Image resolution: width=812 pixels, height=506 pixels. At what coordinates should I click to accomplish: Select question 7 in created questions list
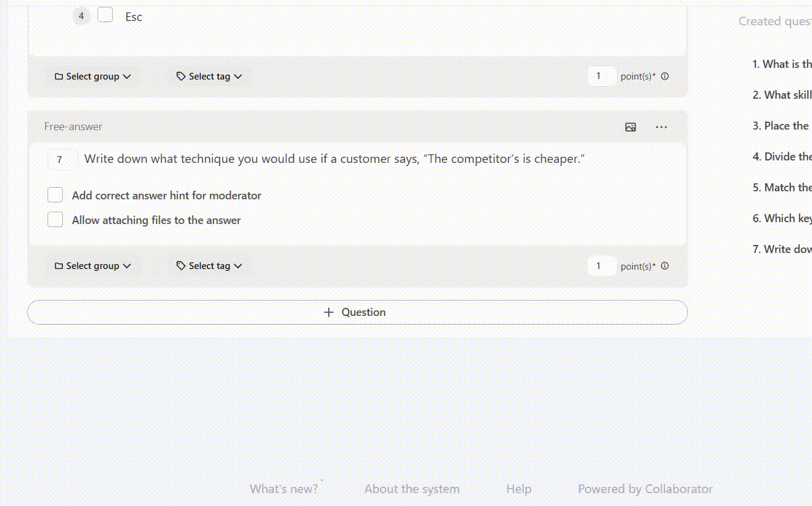pyautogui.click(x=781, y=249)
